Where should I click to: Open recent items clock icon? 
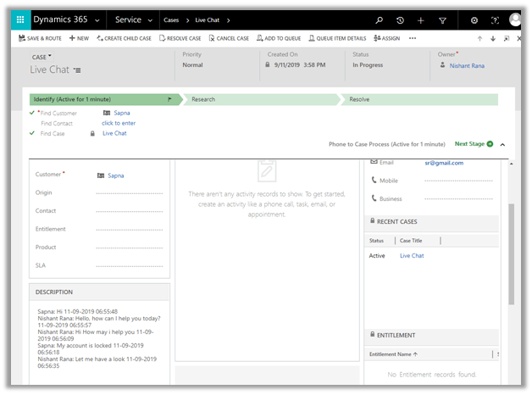[400, 19]
